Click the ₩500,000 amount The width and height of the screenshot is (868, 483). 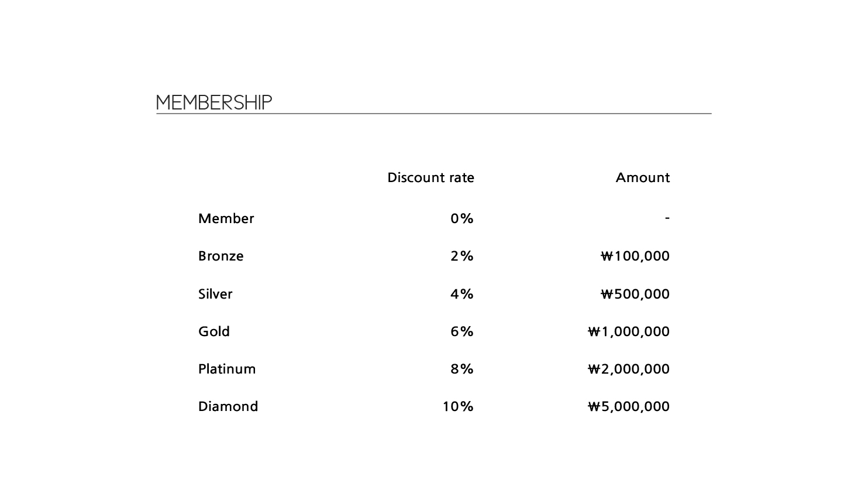[x=635, y=294]
